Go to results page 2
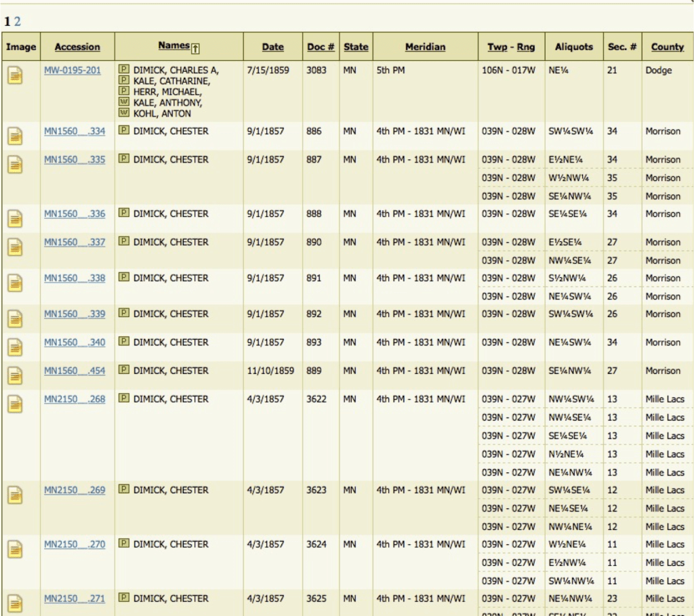 coord(17,21)
